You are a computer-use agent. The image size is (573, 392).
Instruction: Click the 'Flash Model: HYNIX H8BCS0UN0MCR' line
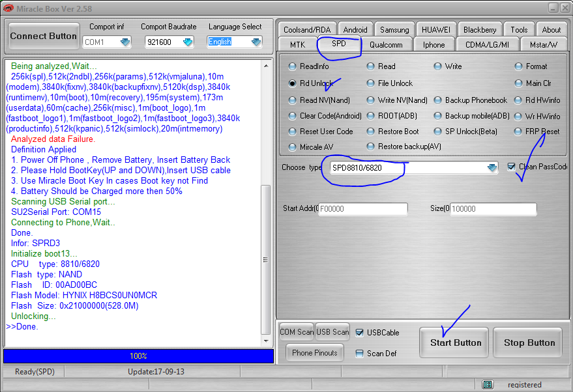[84, 295]
